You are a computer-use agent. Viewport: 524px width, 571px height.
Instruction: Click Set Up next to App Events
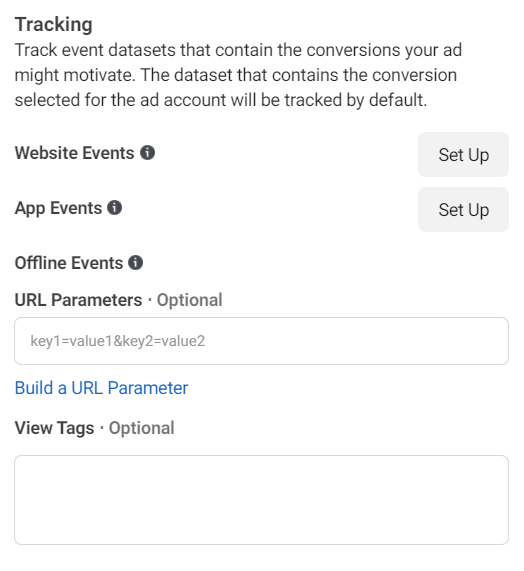[463, 210]
